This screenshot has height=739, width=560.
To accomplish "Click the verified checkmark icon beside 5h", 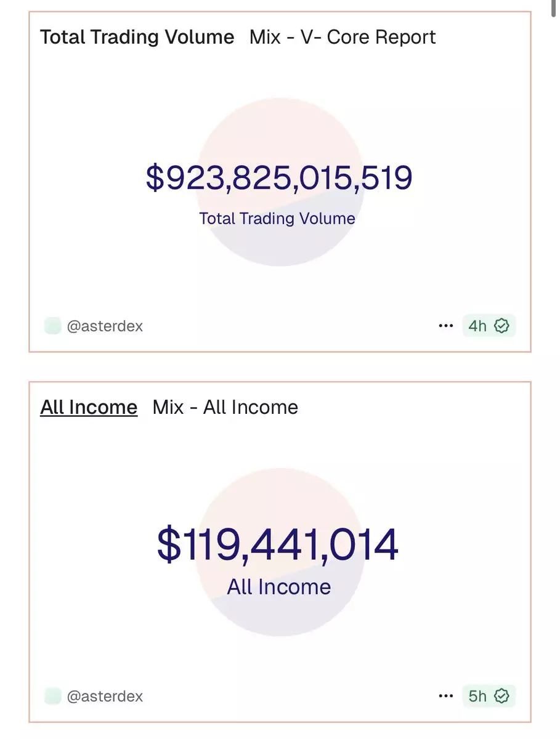I will point(502,697).
